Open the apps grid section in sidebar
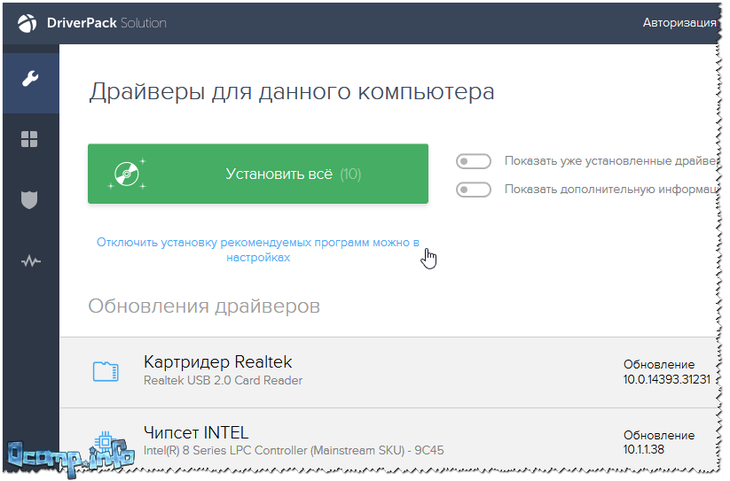730x481 pixels. (29, 139)
